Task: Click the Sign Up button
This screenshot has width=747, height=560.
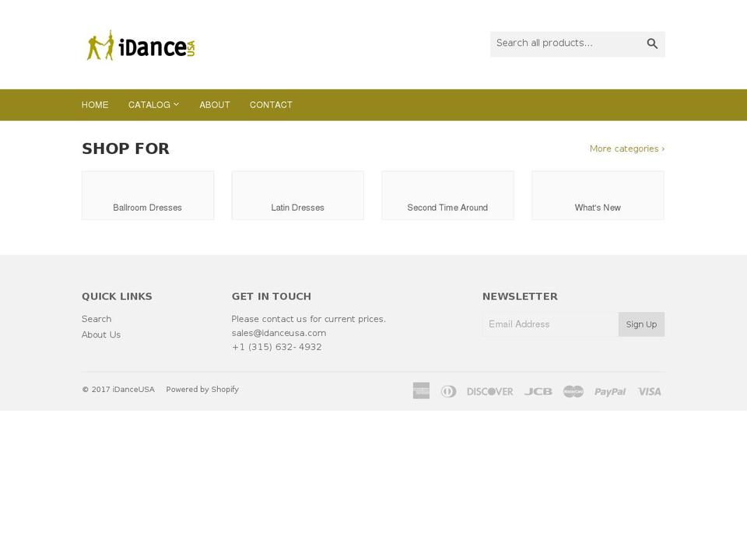Action: pyautogui.click(x=641, y=324)
